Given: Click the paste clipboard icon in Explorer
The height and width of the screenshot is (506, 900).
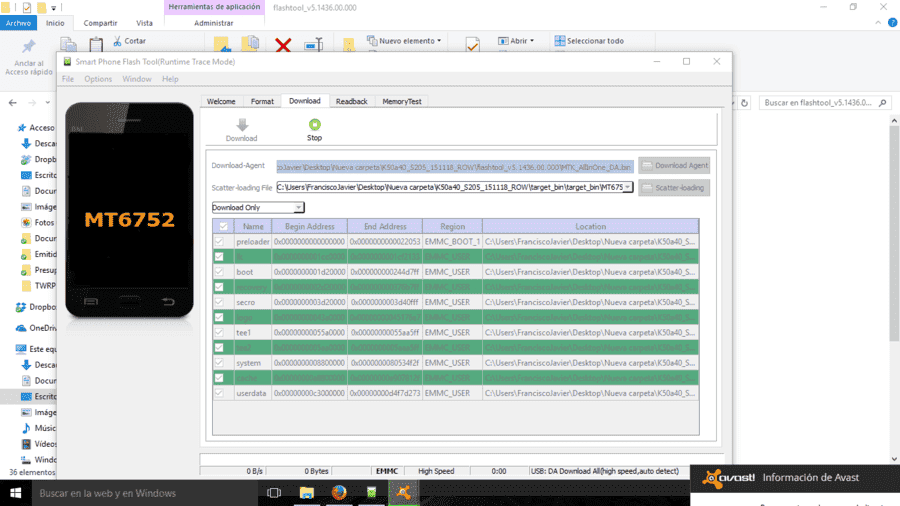Looking at the screenshot, I should pyautogui.click(x=96, y=44).
